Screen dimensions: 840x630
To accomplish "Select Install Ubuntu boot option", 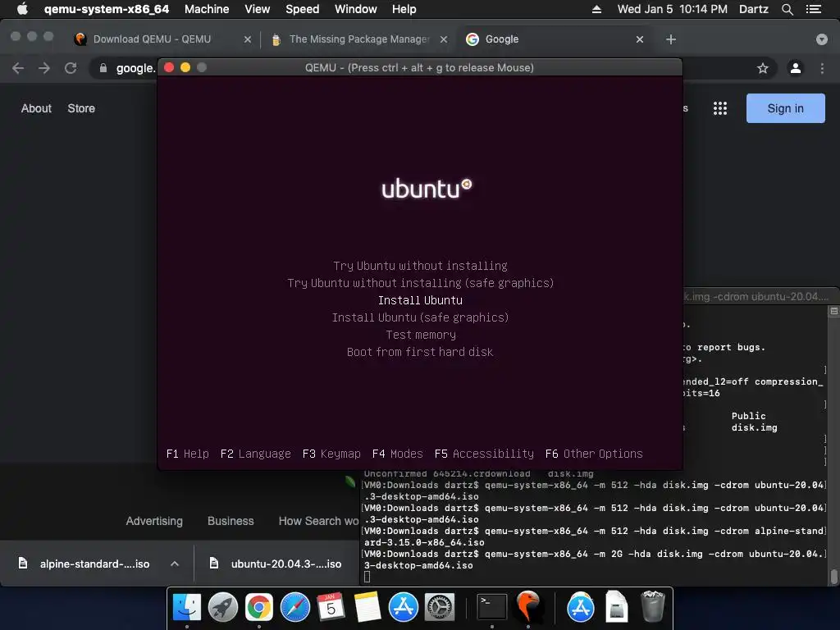I will pos(420,300).
